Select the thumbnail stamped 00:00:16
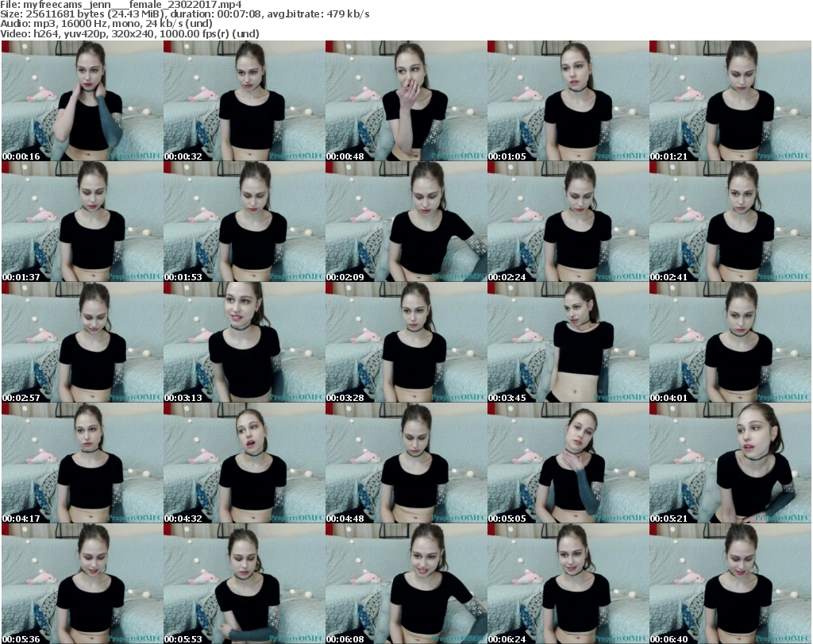813x644 pixels. coord(83,101)
